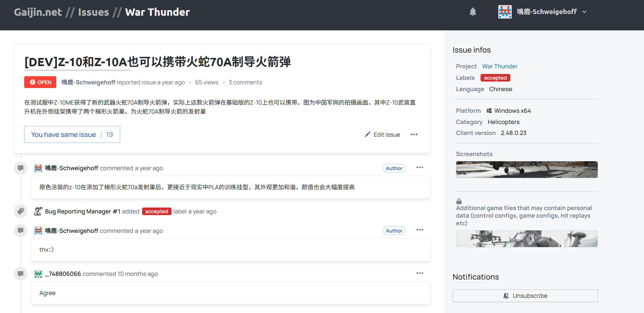Click the user avatar in the header
This screenshot has width=644, height=313.
click(x=505, y=12)
